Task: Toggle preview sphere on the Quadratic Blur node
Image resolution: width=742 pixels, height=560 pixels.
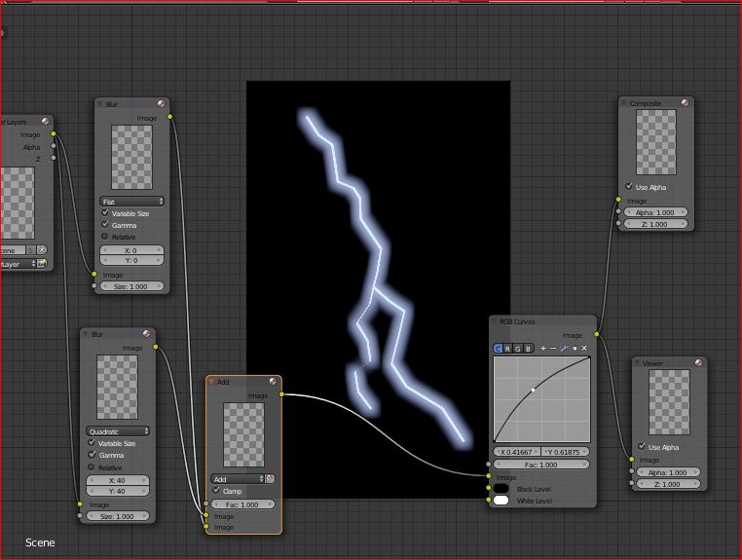Action: pyautogui.click(x=147, y=334)
